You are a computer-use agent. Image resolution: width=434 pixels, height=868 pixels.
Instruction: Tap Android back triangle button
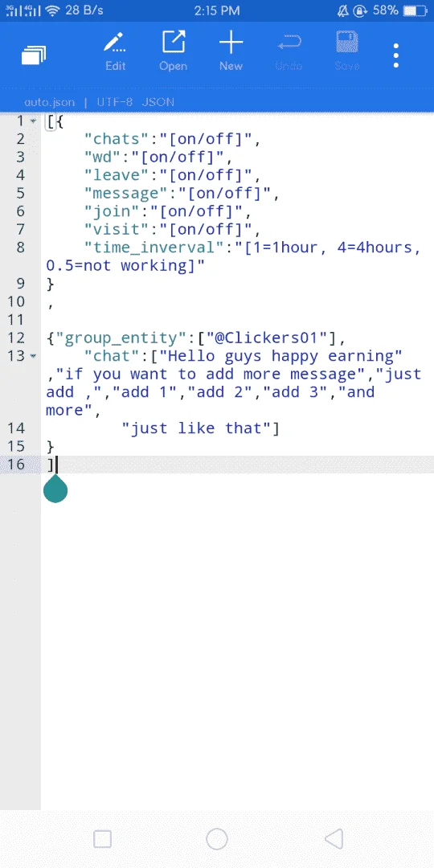[x=334, y=839]
